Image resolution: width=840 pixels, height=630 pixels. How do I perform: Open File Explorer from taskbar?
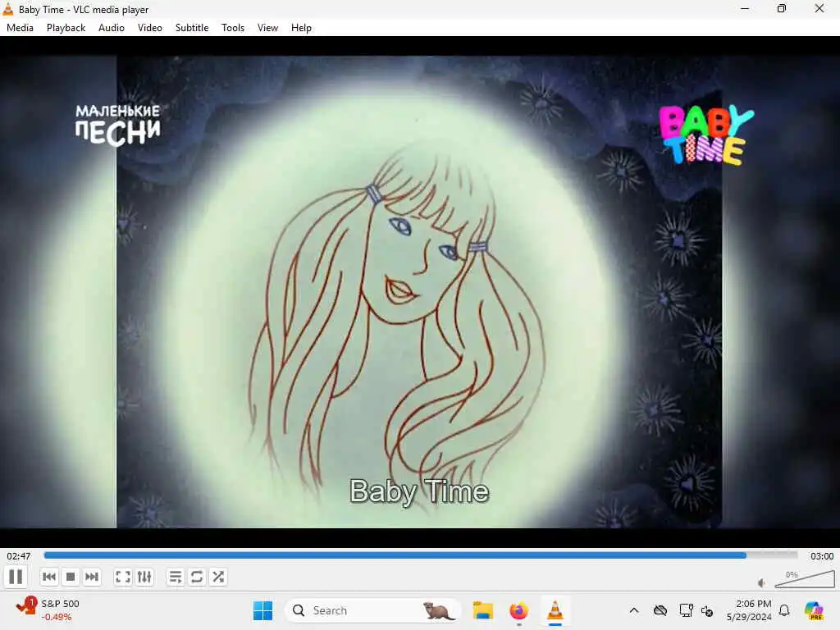482,610
